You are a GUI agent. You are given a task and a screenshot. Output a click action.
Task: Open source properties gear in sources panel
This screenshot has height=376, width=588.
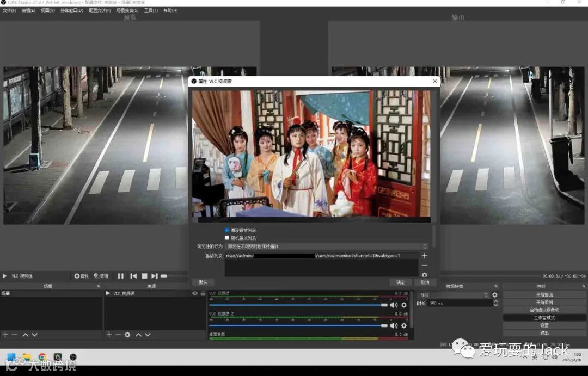127,335
